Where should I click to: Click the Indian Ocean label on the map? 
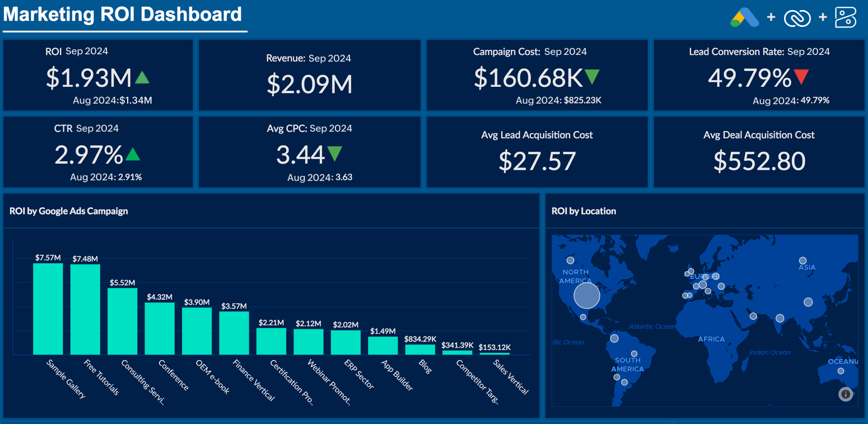pos(770,352)
